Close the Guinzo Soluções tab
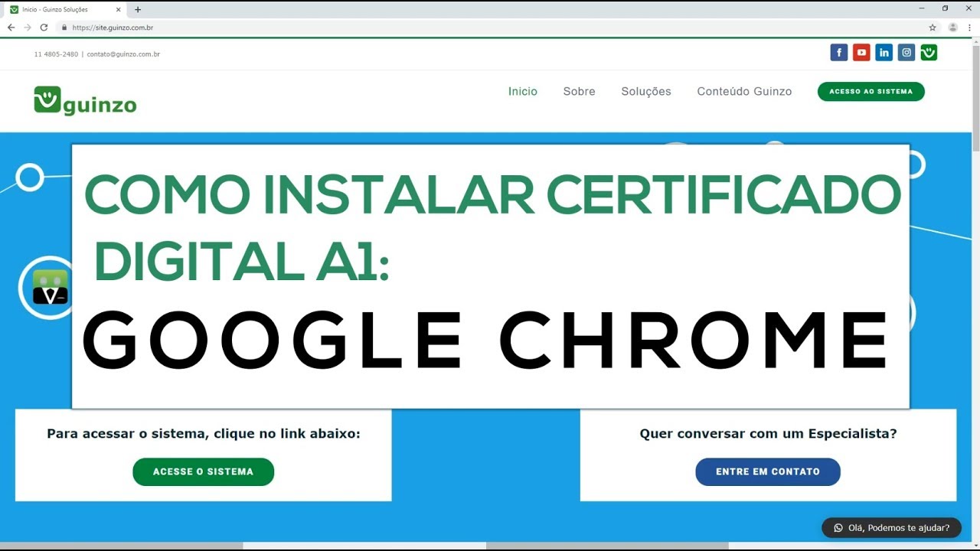 pyautogui.click(x=120, y=9)
